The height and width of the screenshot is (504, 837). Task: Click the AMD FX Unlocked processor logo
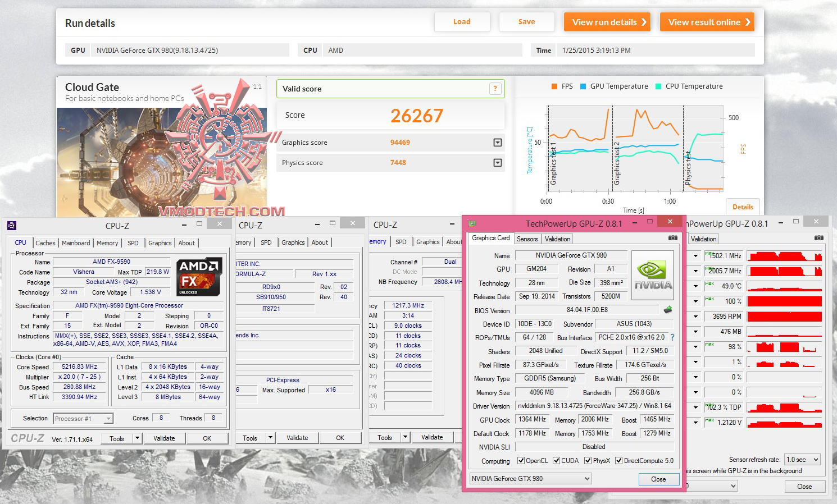point(199,277)
